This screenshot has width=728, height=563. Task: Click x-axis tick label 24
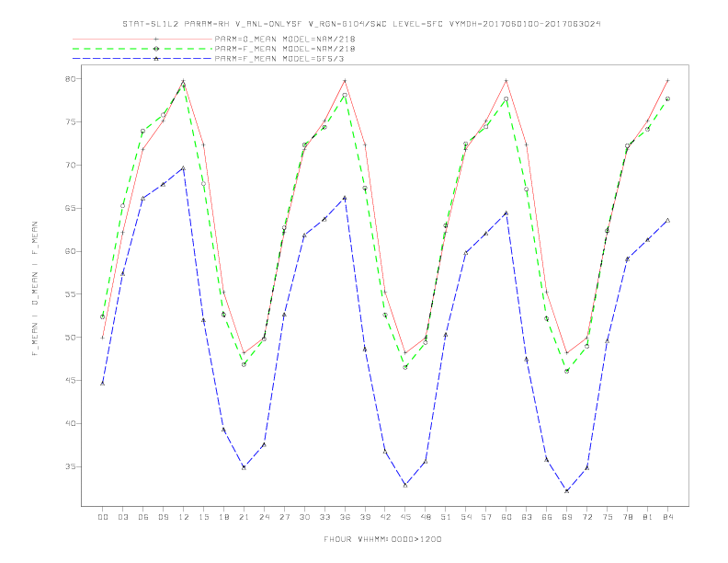point(264,517)
